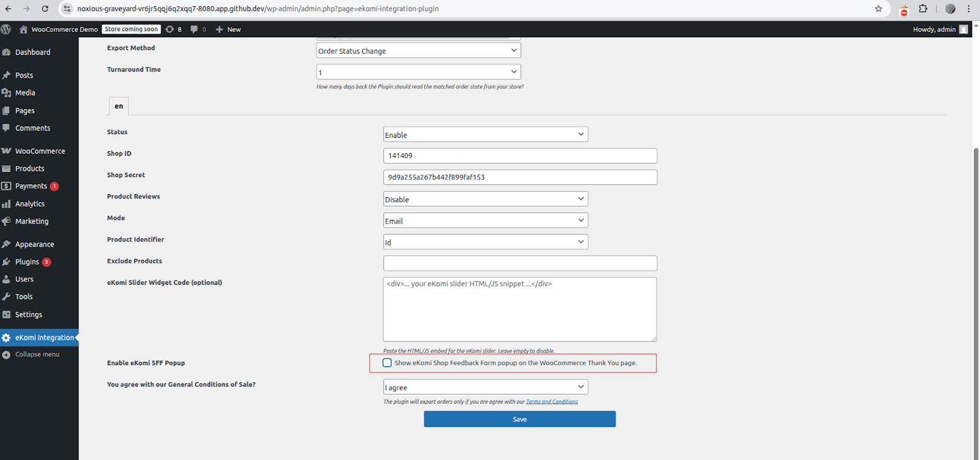
Task: Open Plugins in the sidebar menu
Action: [27, 262]
